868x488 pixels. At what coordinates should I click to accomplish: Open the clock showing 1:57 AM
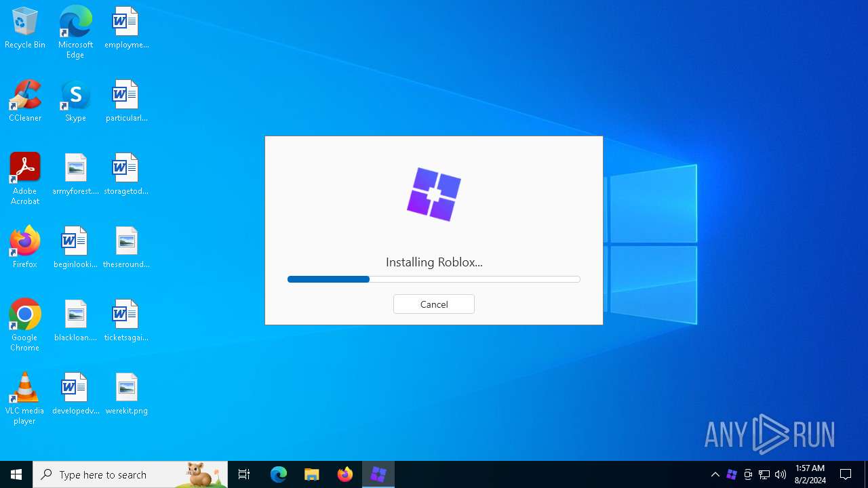coord(810,474)
